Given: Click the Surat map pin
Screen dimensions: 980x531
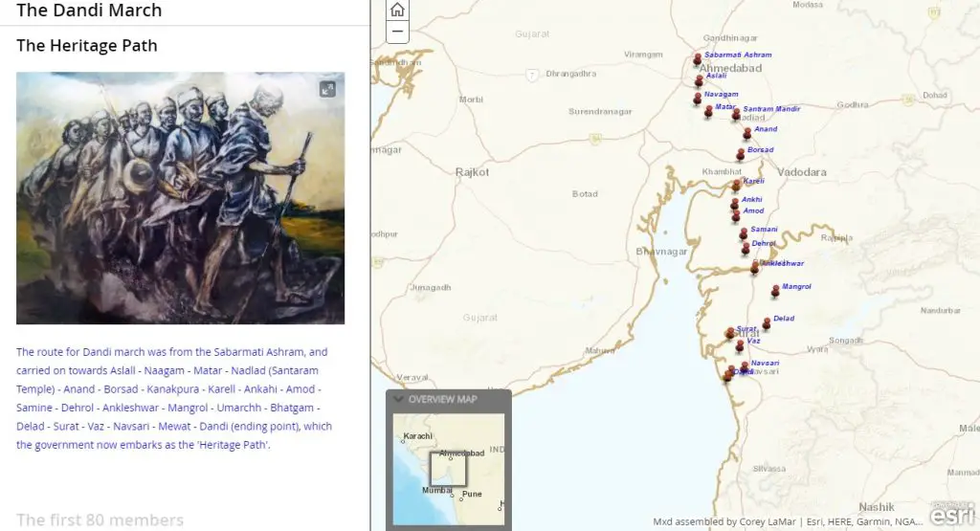Looking at the screenshot, I should pos(729,334).
